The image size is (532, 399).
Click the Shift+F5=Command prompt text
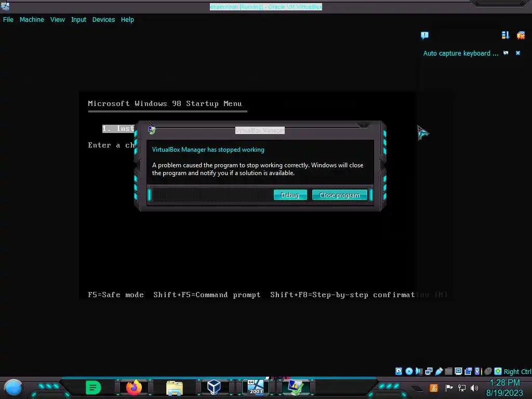[207, 295]
